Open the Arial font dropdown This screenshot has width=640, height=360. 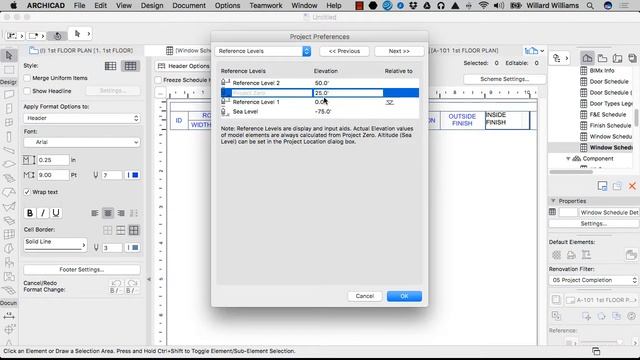pyautogui.click(x=82, y=142)
